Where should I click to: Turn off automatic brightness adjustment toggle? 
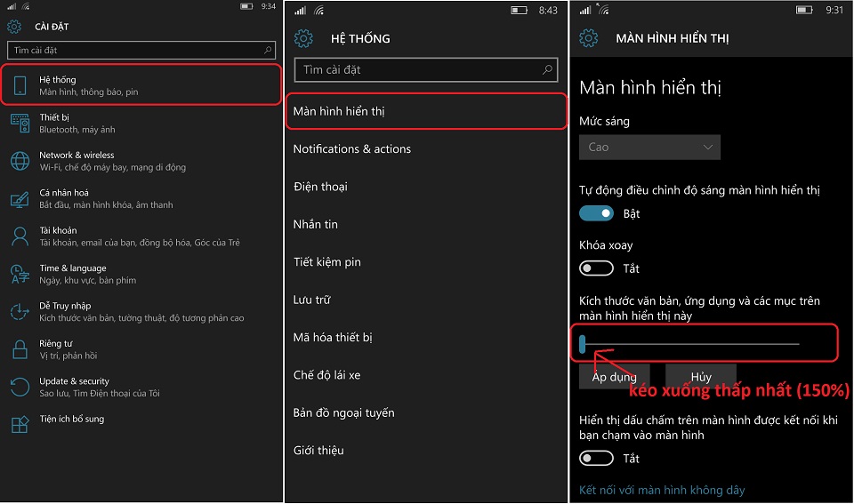point(596,213)
